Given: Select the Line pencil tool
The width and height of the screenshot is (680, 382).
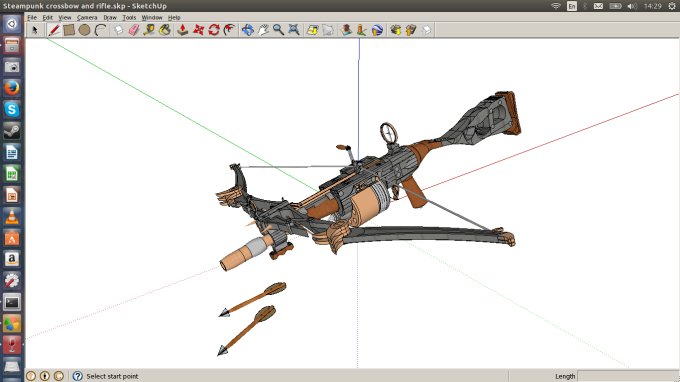Looking at the screenshot, I should pos(54,30).
